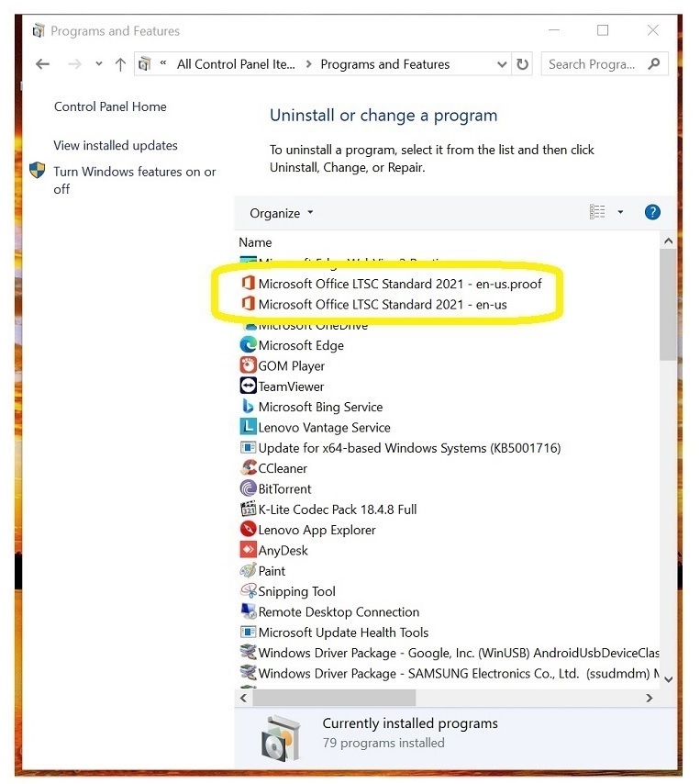Image resolution: width=700 pixels, height=784 pixels.
Task: Click the change view icon
Action: point(597,212)
